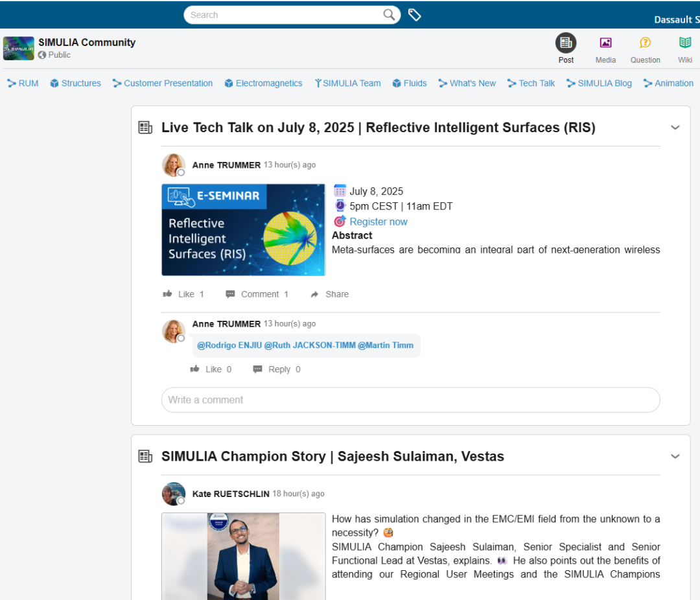Image resolution: width=700 pixels, height=600 pixels.
Task: Open the tags icon next to search
Action: click(x=414, y=15)
